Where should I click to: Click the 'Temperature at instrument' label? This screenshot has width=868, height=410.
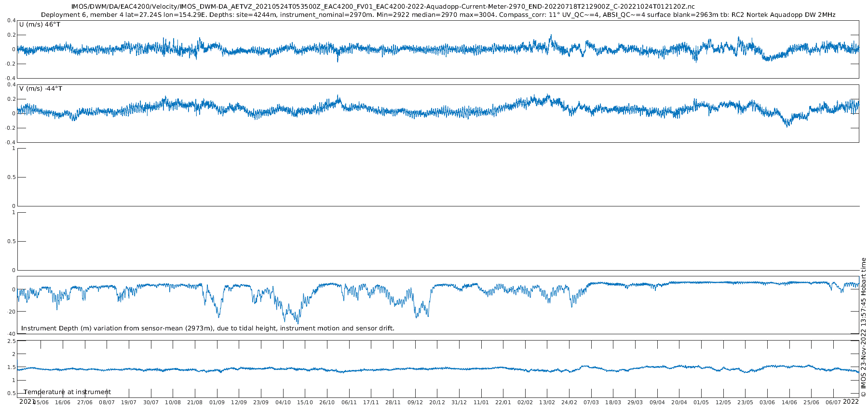[x=68, y=392]
